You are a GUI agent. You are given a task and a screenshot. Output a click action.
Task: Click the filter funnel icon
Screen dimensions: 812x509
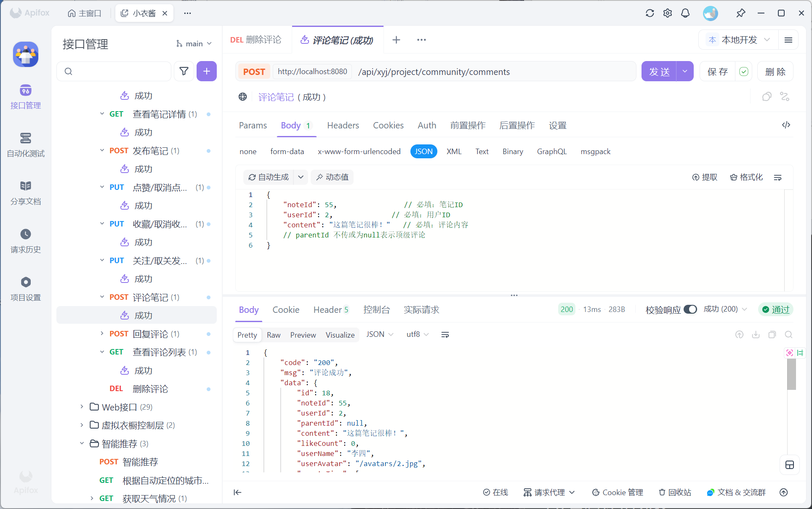point(184,72)
